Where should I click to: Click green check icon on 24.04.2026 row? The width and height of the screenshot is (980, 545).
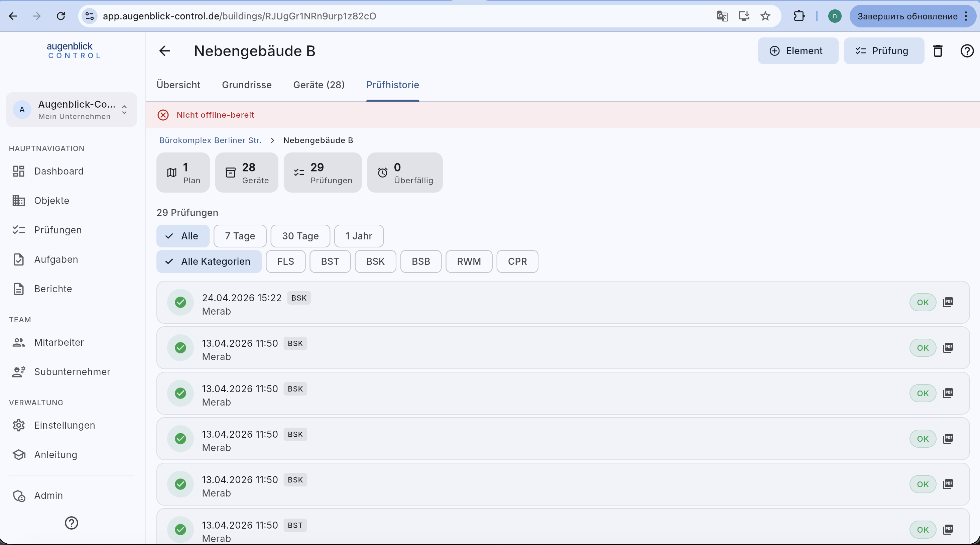tap(180, 302)
